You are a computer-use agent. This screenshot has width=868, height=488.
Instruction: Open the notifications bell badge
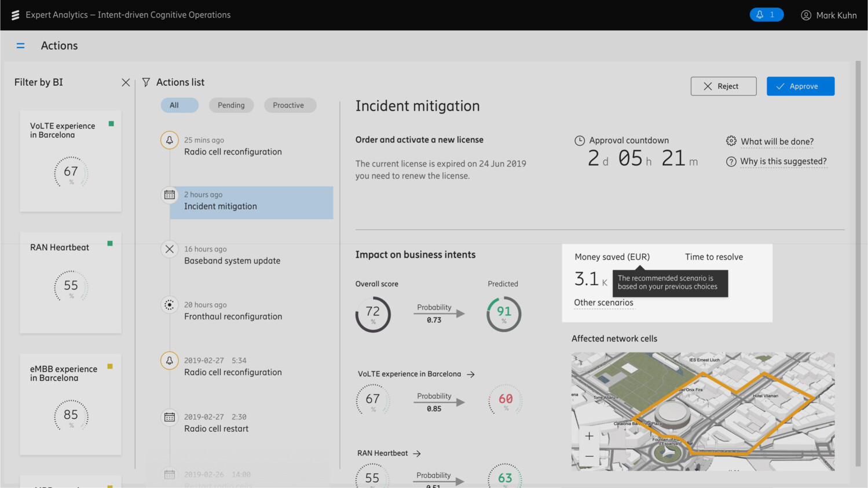(x=766, y=15)
